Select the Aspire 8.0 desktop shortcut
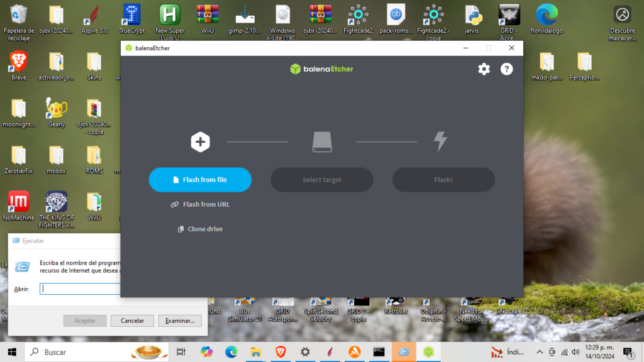644x362 pixels. point(94,19)
